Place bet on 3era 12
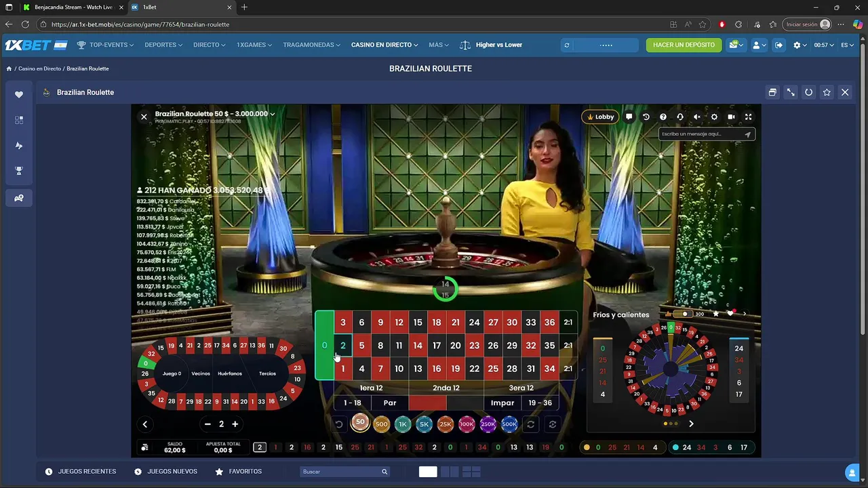Viewport: 868px width, 488px height. (521, 388)
